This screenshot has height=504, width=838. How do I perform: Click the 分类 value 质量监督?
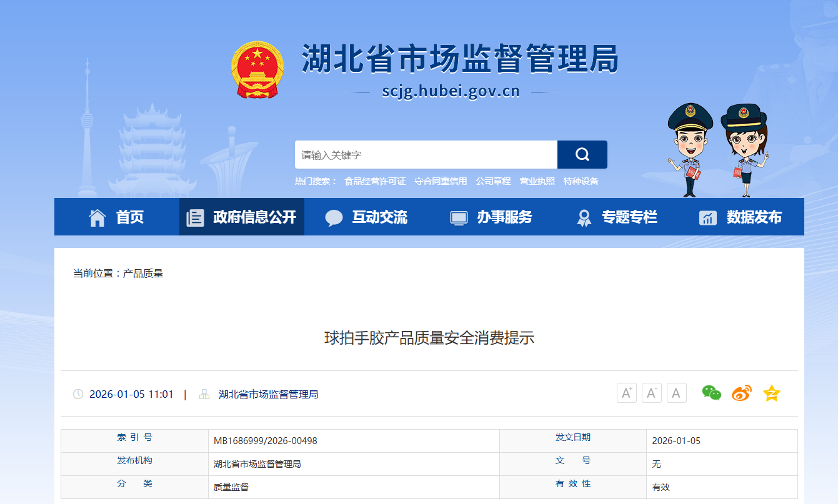tap(231, 487)
